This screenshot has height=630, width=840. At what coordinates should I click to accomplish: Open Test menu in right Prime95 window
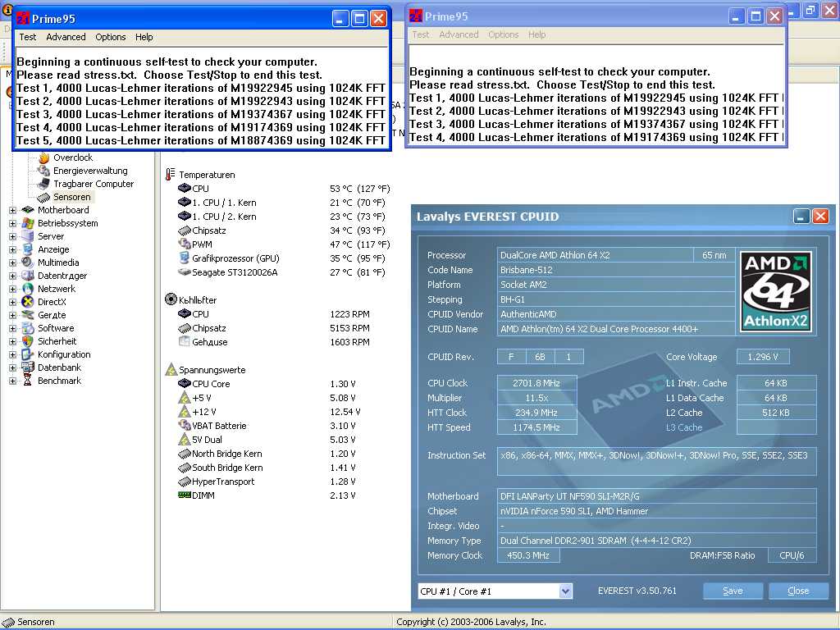(x=421, y=34)
